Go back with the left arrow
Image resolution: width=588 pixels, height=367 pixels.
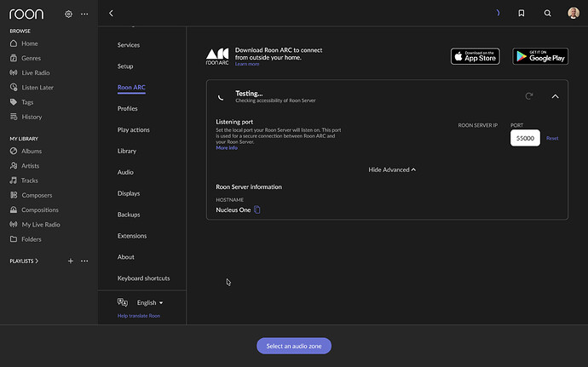pyautogui.click(x=111, y=13)
